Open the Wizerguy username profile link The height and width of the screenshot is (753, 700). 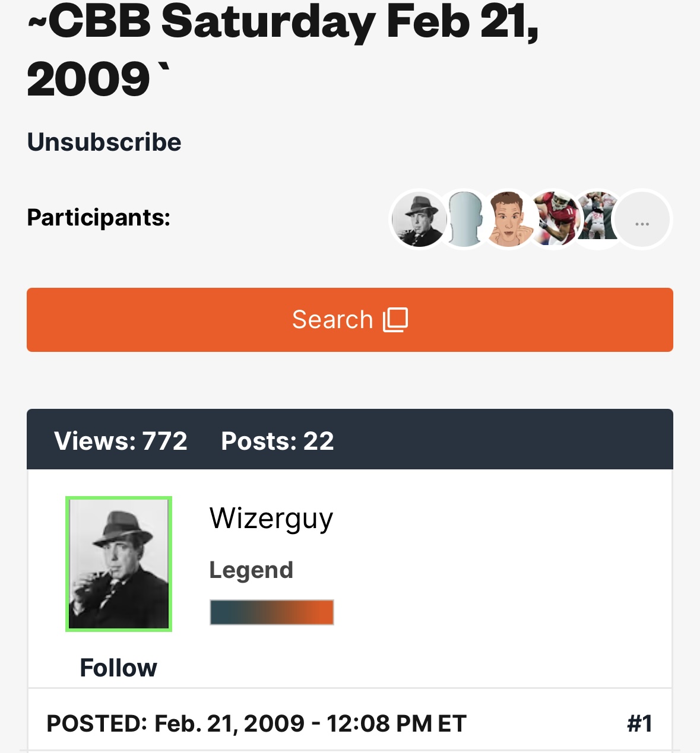(271, 519)
